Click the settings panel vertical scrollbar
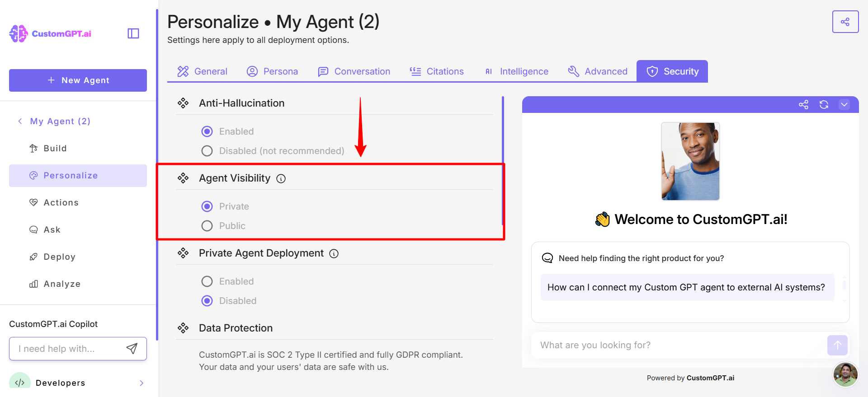This screenshot has width=868, height=397. coord(503,161)
